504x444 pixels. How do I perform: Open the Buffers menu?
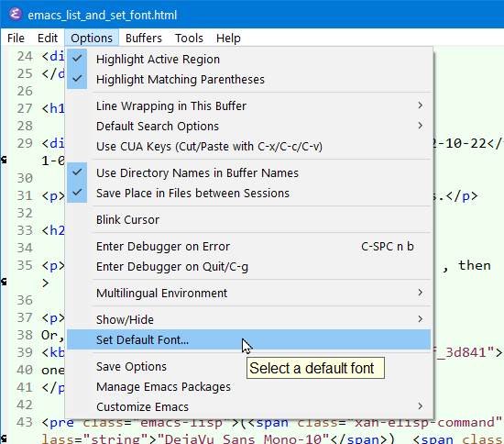click(143, 38)
